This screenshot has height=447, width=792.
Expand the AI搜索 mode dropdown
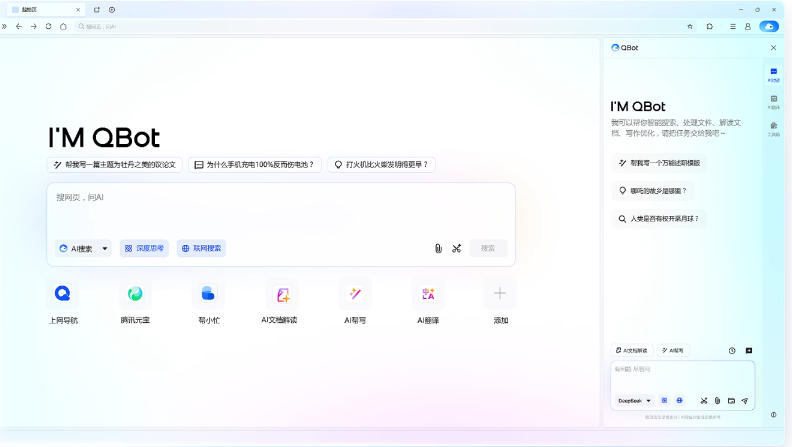[106, 248]
